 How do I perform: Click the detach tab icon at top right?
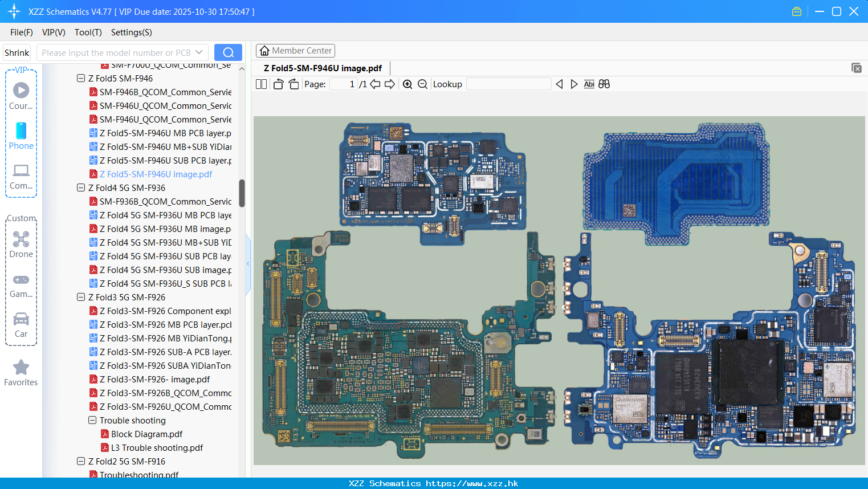[857, 68]
